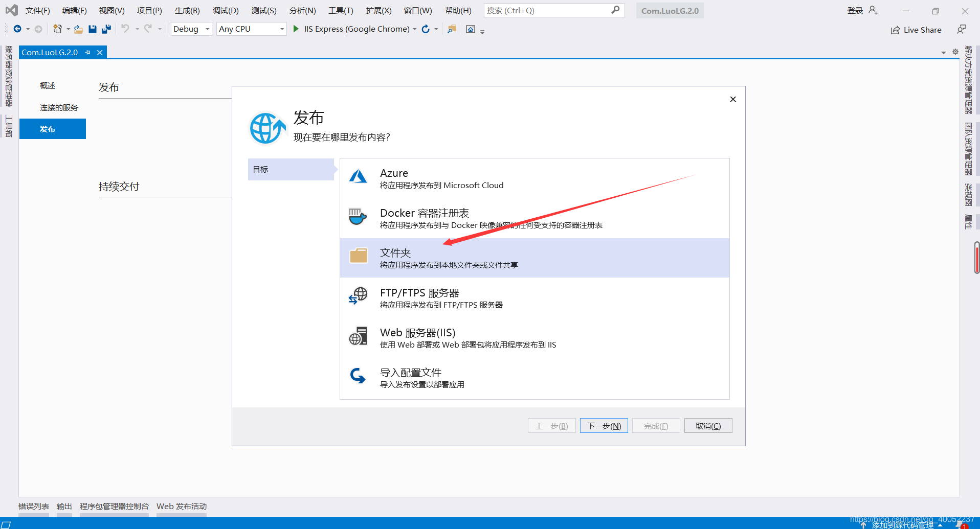Screen dimensions: 980x529
Task: Open the 生成(B) menu
Action: point(187,11)
